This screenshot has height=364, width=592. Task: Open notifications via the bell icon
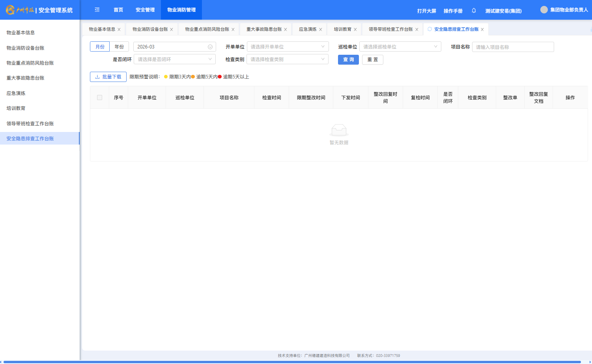coord(474,11)
